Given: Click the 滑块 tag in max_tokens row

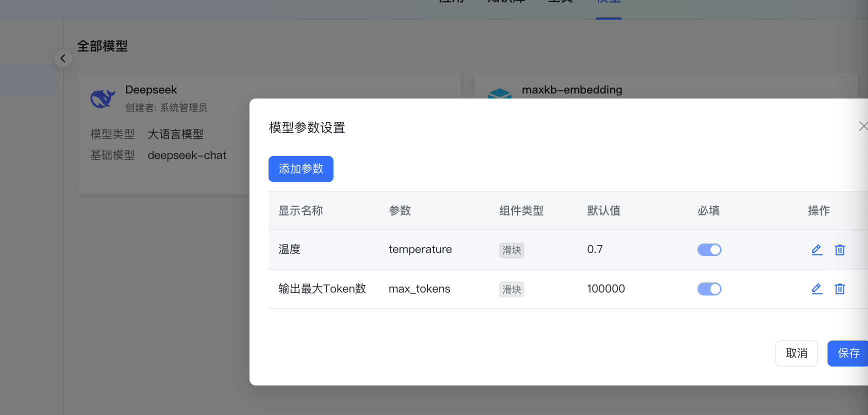Looking at the screenshot, I should click(511, 289).
